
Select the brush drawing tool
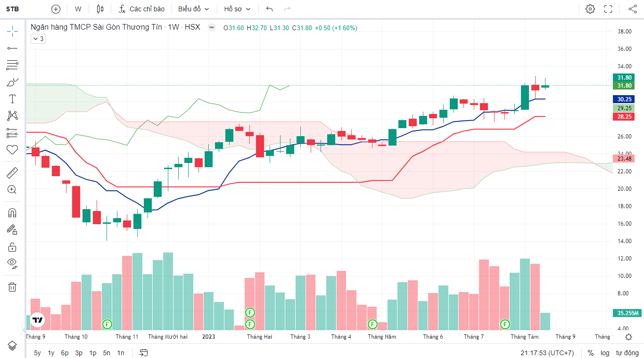click(x=12, y=82)
